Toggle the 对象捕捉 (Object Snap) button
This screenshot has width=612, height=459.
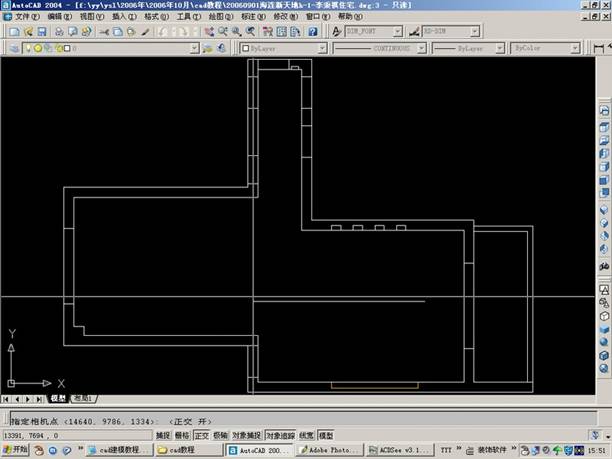[245, 436]
